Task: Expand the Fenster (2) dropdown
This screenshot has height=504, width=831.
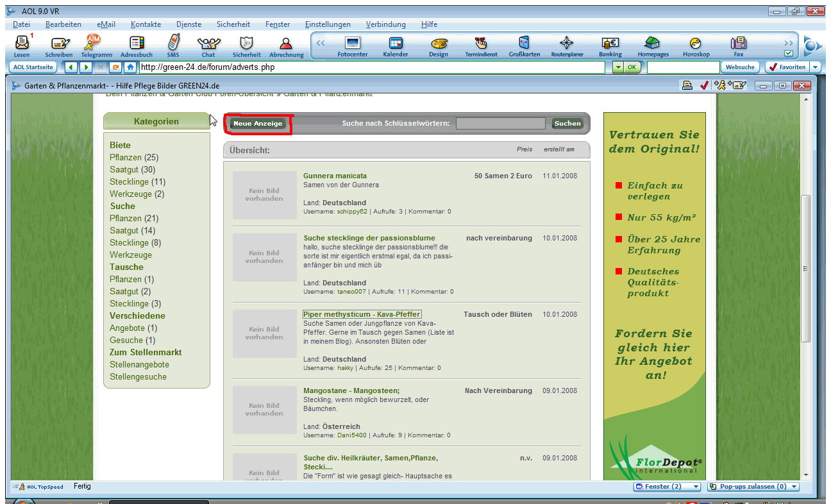Action: click(696, 487)
